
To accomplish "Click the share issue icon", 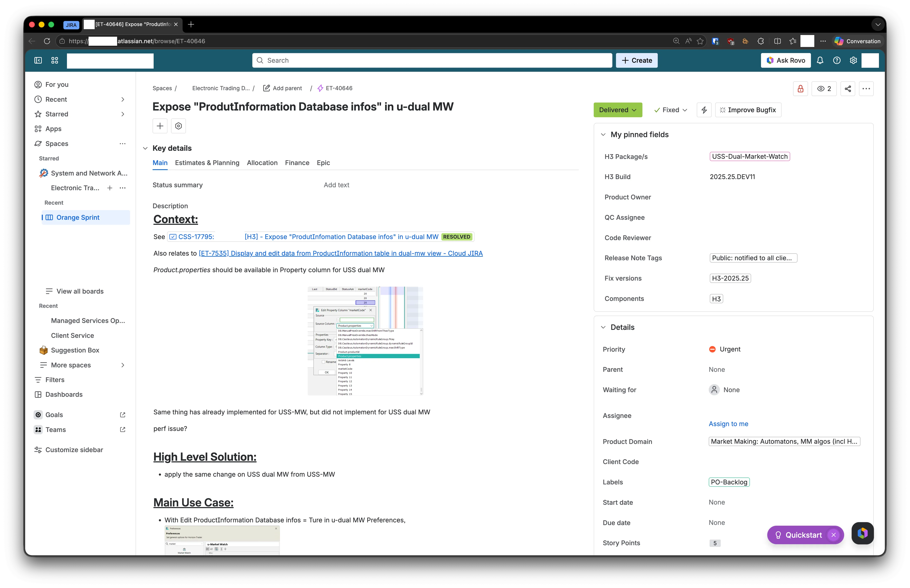I will point(848,88).
